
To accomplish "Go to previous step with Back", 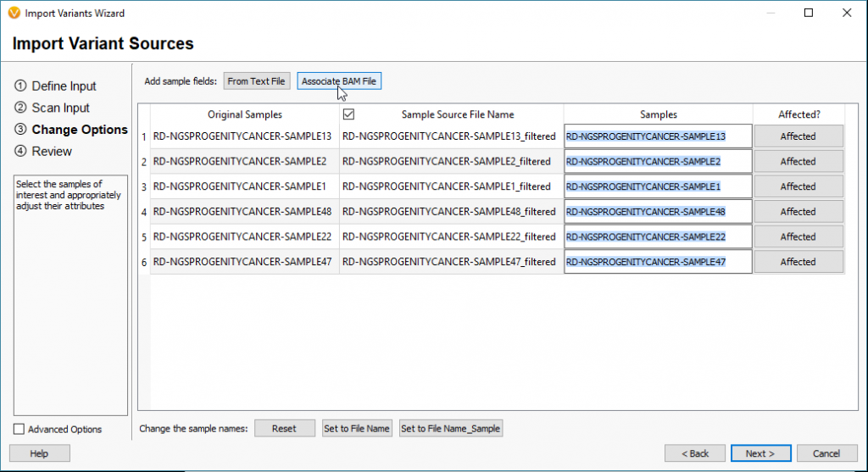I will pyautogui.click(x=695, y=453).
